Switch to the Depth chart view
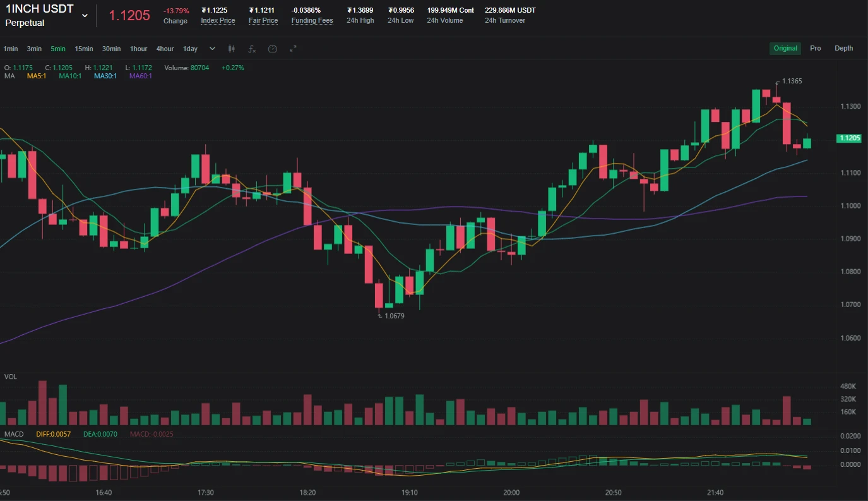The image size is (868, 501). point(843,48)
